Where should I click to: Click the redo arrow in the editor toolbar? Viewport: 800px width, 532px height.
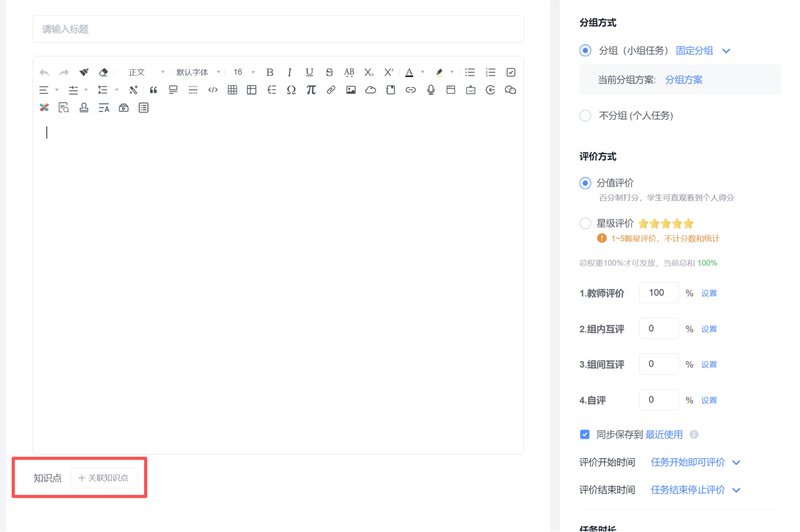(x=64, y=72)
